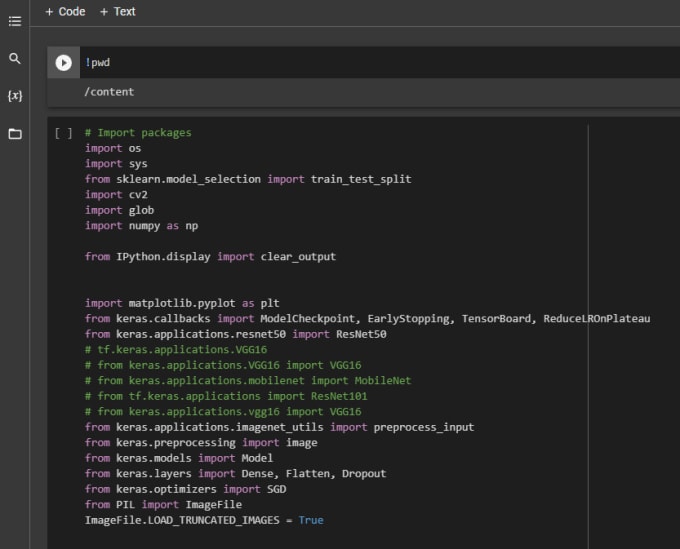Click the 'import os' line
Image resolution: width=680 pixels, height=549 pixels.
tap(113, 148)
